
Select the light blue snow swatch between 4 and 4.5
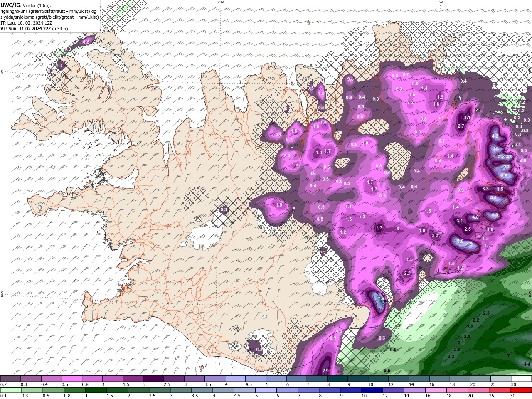tap(235, 379)
